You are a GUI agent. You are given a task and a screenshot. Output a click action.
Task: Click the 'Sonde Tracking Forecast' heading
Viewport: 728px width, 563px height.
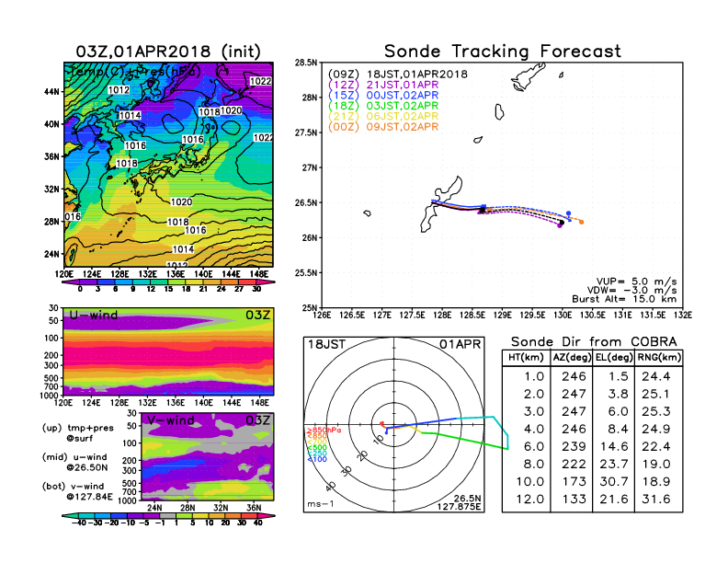click(x=503, y=52)
